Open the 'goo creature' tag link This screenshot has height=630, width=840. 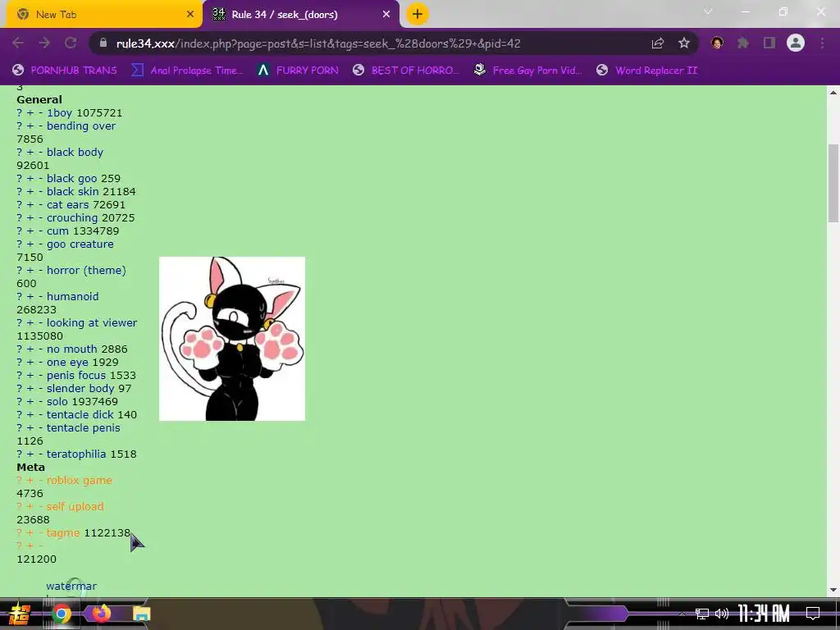coord(80,244)
